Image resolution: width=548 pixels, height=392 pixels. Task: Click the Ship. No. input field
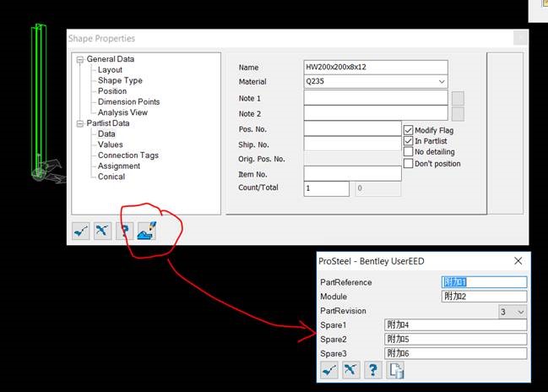(x=353, y=144)
